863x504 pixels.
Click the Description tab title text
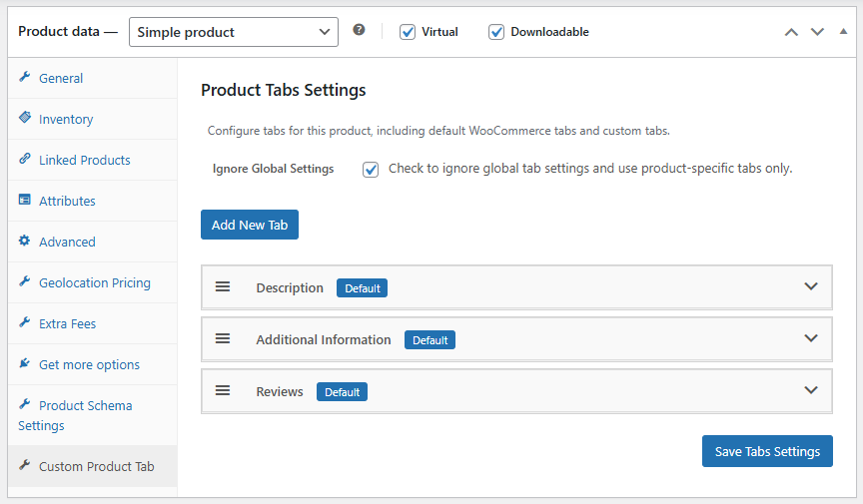290,287
